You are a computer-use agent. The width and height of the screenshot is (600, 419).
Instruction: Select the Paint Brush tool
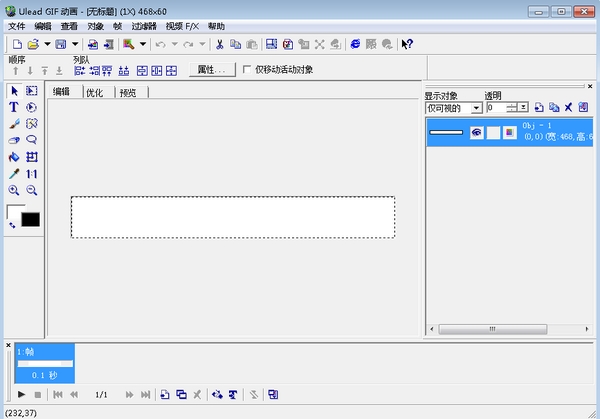click(x=14, y=124)
